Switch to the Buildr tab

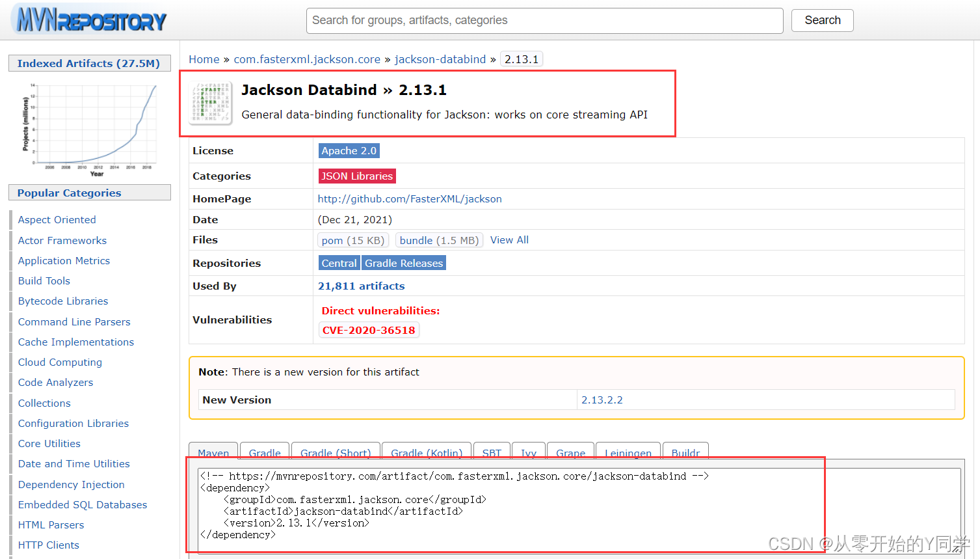click(x=685, y=451)
